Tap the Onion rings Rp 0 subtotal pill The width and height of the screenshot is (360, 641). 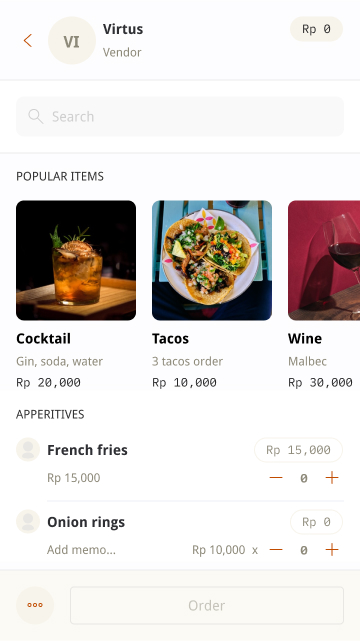coord(316,522)
